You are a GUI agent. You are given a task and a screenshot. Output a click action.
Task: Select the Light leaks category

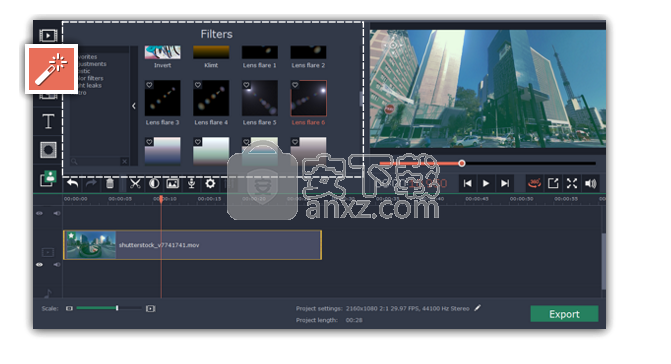[x=90, y=86]
